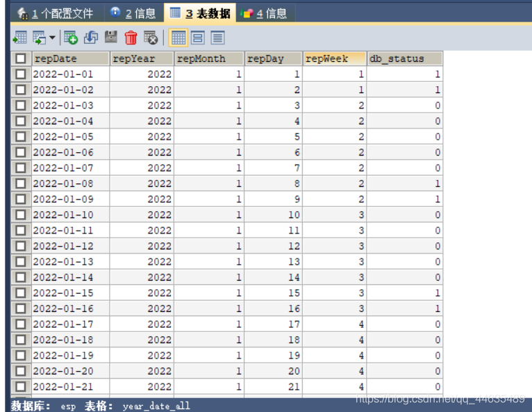The image size is (532, 412).
Task: Check the row checkbox for 2022-01-19
Action: [x=21, y=355]
